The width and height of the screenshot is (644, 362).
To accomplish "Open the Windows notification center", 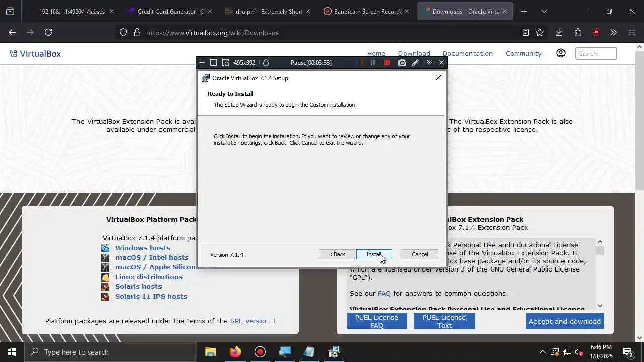I will click(628, 352).
